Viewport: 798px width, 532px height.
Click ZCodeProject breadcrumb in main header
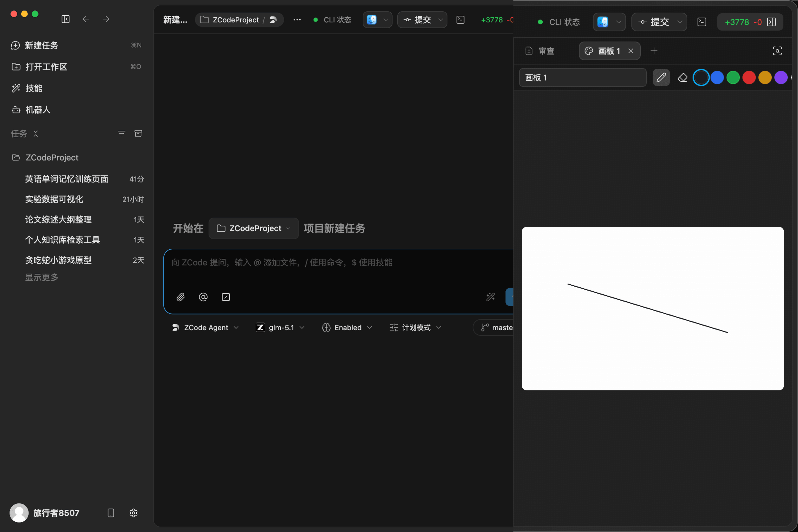pos(236,20)
